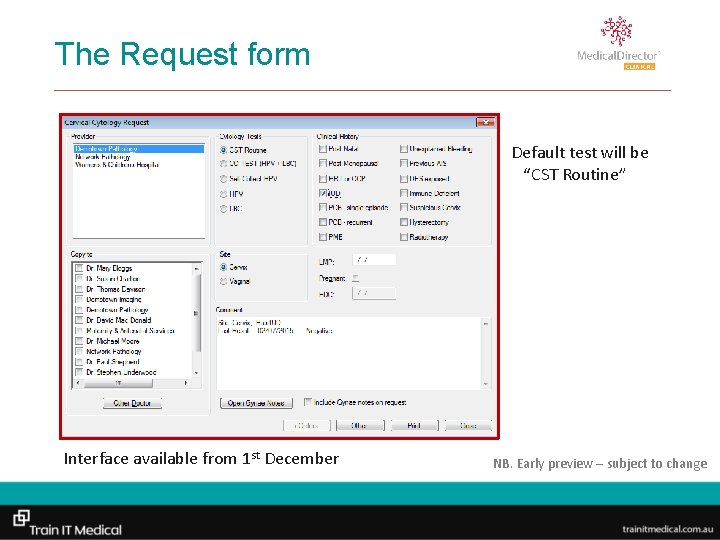Copy the request to Dr. Stephen Underwood
The height and width of the screenshot is (540, 720).
tap(79, 372)
